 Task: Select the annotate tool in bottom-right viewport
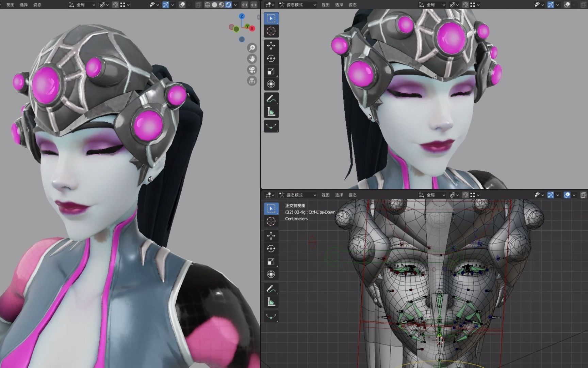click(x=271, y=289)
